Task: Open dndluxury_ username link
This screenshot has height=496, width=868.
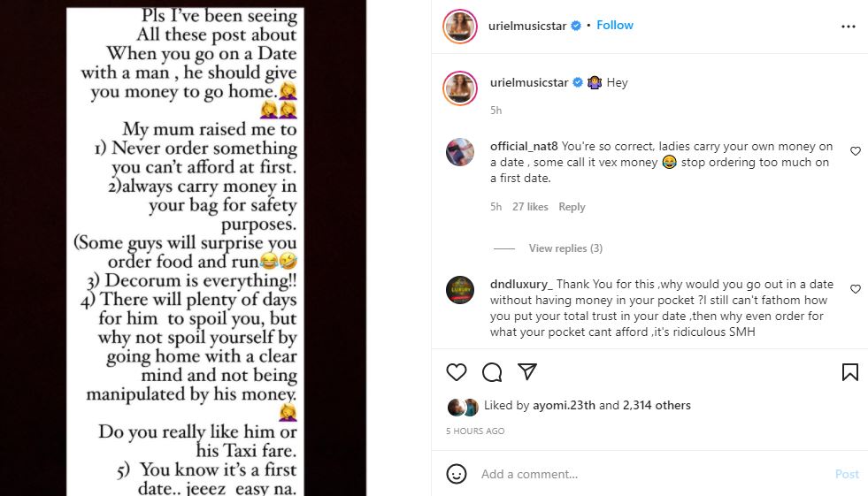Action: [x=520, y=285]
